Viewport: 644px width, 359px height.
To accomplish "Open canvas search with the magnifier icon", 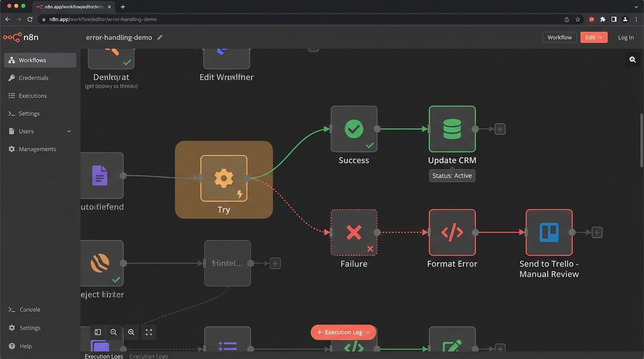I will (x=632, y=59).
